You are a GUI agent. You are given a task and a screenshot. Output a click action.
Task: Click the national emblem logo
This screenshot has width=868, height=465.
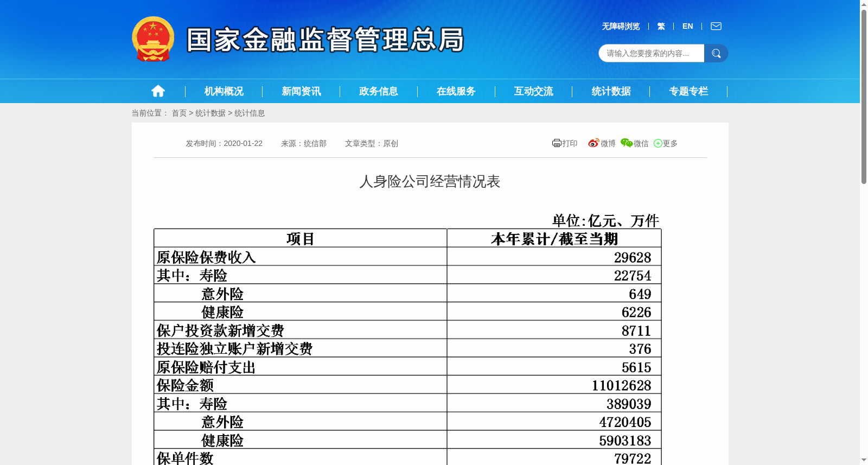pos(153,39)
